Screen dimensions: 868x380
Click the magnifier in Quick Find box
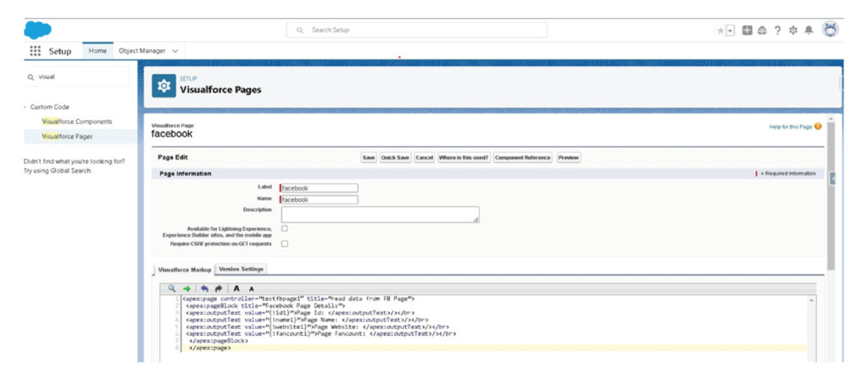31,77
